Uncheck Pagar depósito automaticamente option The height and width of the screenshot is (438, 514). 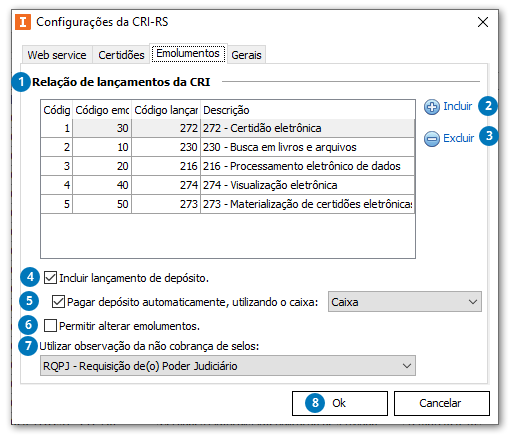58,302
